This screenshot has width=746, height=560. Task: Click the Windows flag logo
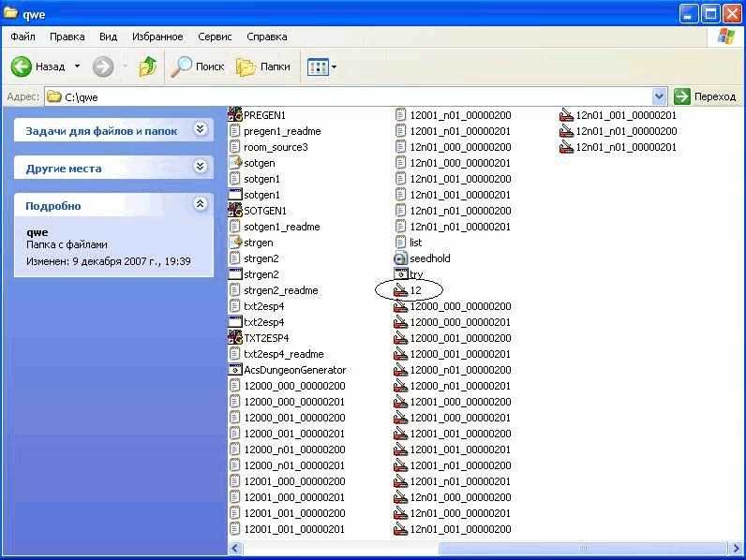tap(726, 37)
